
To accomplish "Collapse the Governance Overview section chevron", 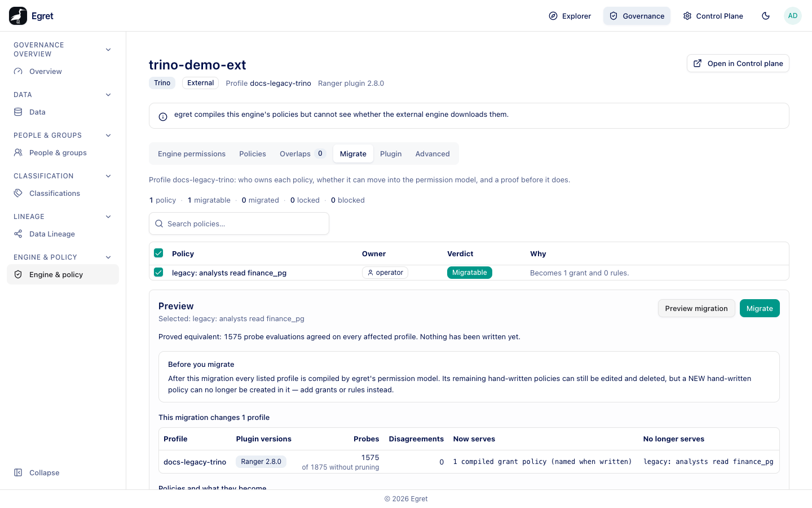I will pyautogui.click(x=108, y=50).
